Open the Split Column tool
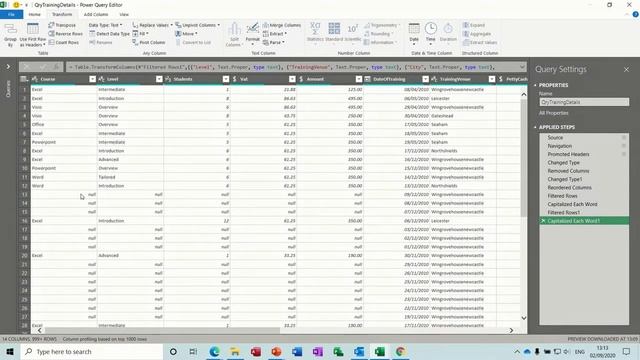 click(x=234, y=35)
